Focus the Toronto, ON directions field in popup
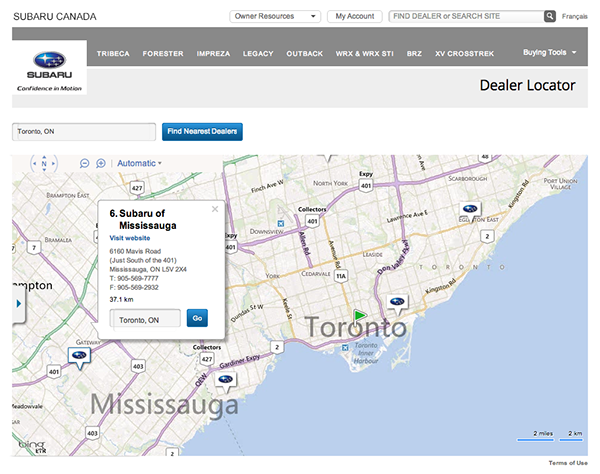 pos(145,319)
